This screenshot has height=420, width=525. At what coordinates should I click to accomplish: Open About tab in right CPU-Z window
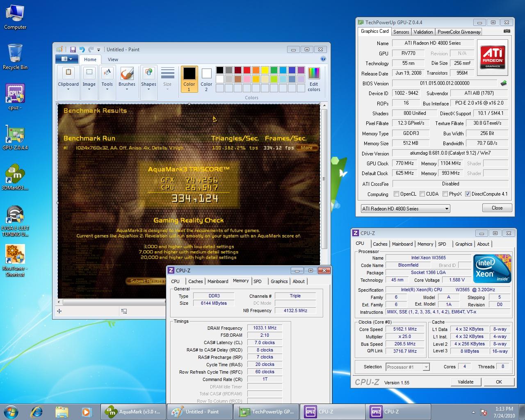(x=483, y=244)
